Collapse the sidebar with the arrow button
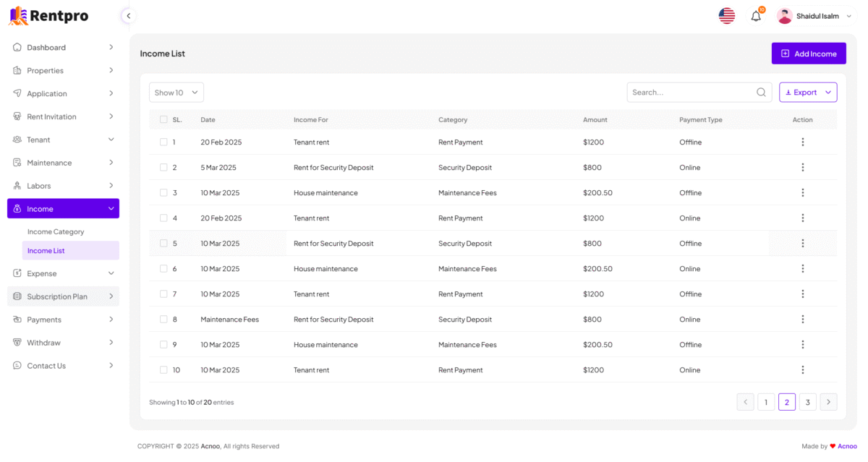This screenshot has height=462, width=868. tap(128, 16)
